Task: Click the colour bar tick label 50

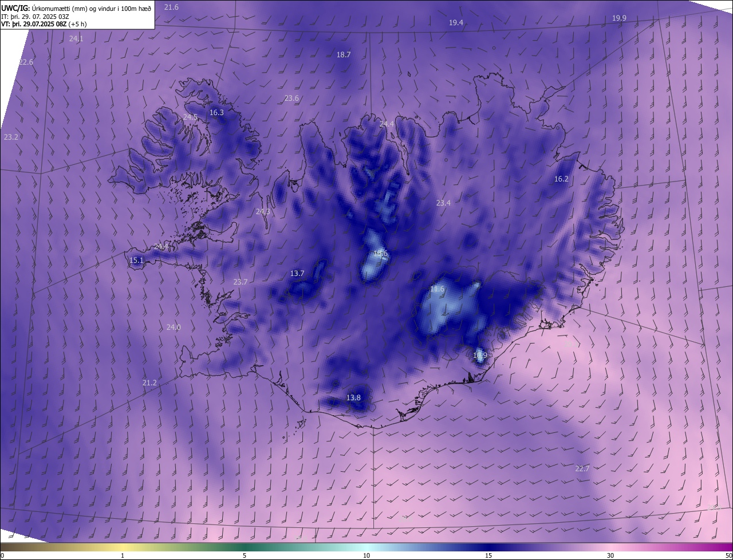Action: (x=728, y=555)
